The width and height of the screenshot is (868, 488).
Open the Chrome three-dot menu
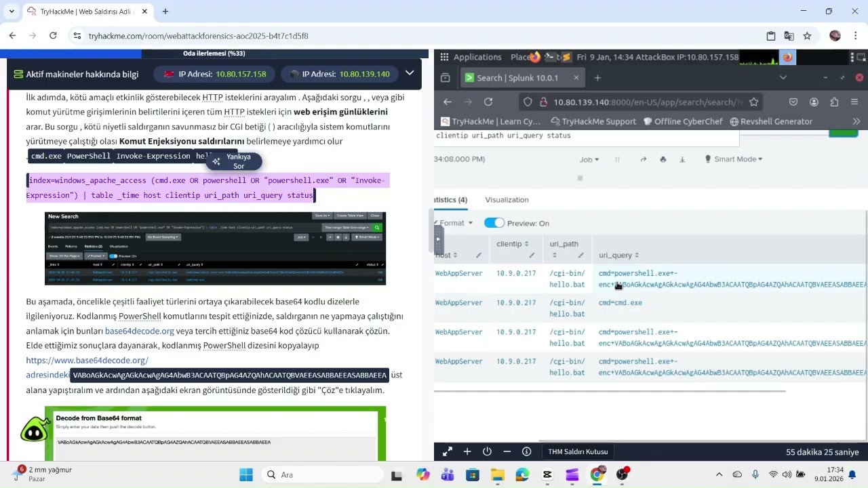tap(855, 36)
